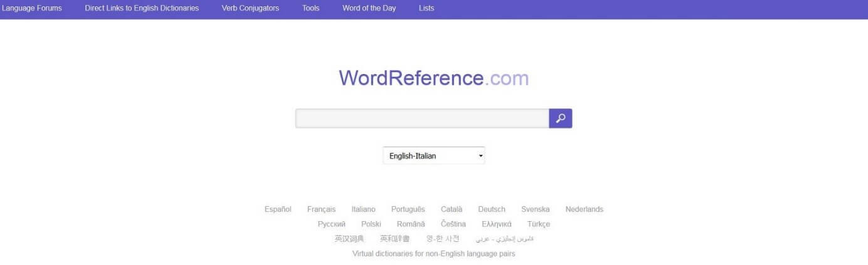Switch site language to Português
The height and width of the screenshot is (265, 868).
408,209
